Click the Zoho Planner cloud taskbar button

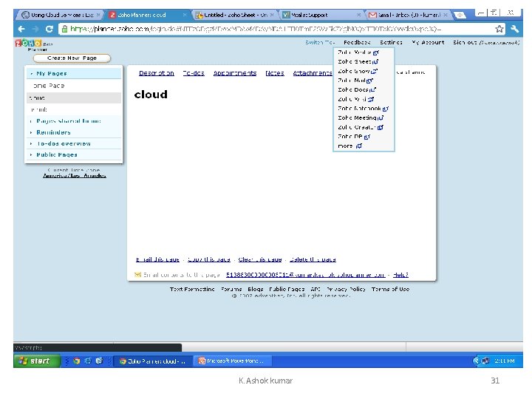[153, 361]
